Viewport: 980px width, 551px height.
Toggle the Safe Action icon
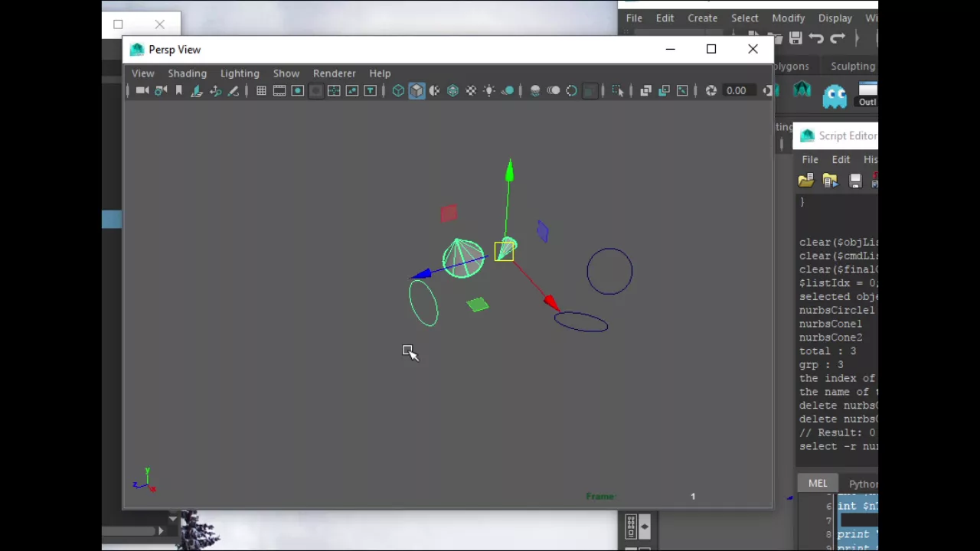point(352,91)
